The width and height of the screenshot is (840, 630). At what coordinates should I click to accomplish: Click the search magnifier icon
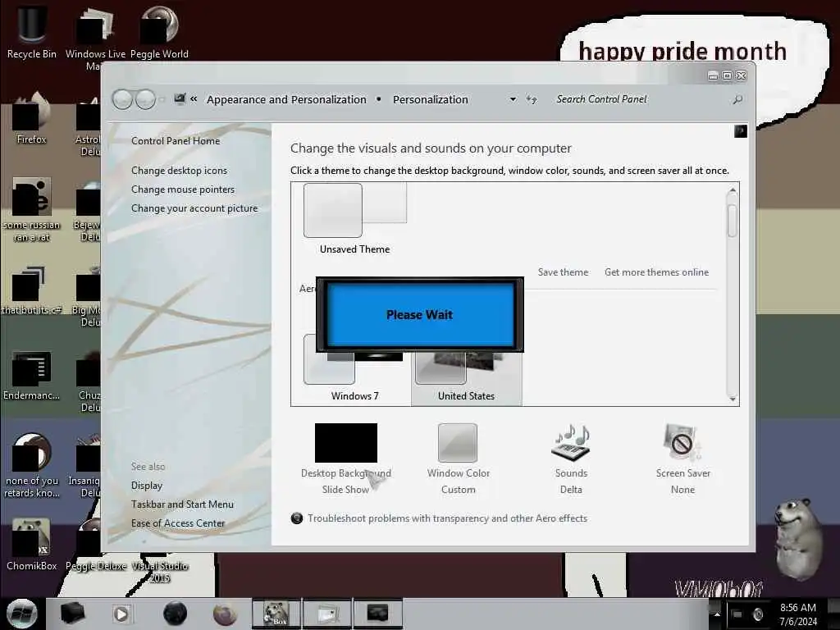click(737, 99)
